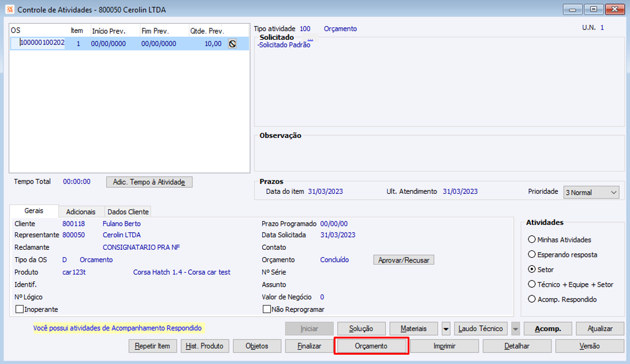Click the Representante code 800050
Image resolution: width=630 pixels, height=364 pixels.
[73, 235]
